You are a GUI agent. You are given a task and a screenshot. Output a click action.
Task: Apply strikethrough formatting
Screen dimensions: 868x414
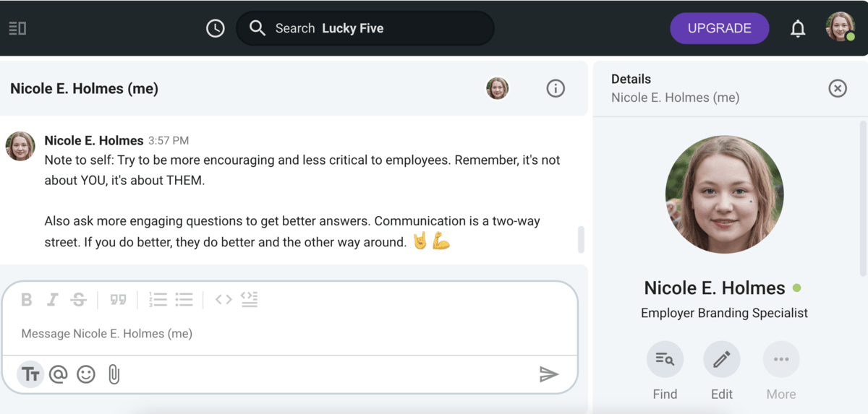[x=79, y=300]
